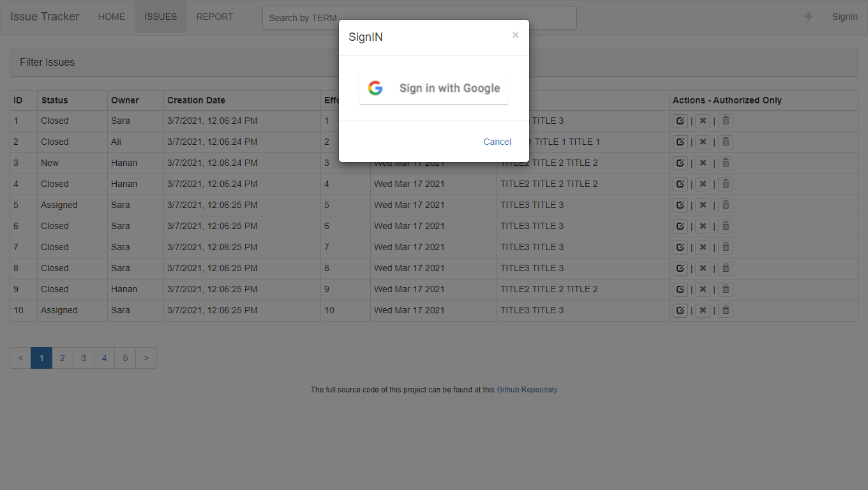
Task: Edit issue 2 owned by Ali
Action: tap(680, 142)
